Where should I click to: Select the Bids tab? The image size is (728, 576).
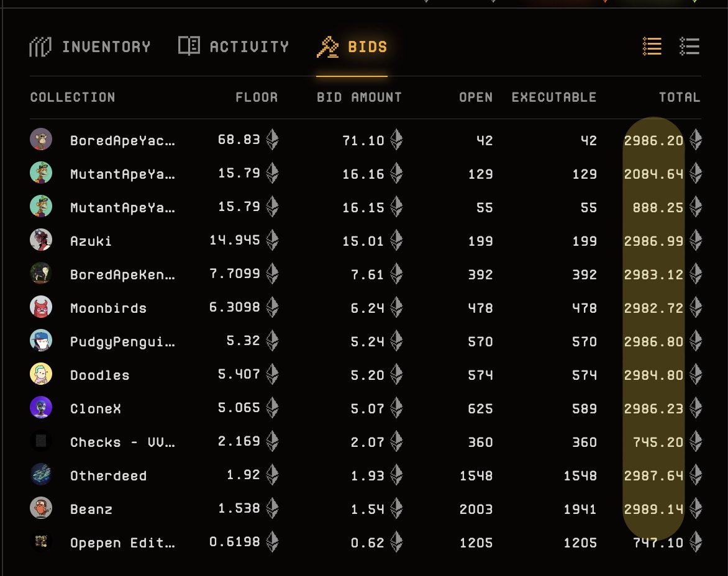[x=352, y=47]
